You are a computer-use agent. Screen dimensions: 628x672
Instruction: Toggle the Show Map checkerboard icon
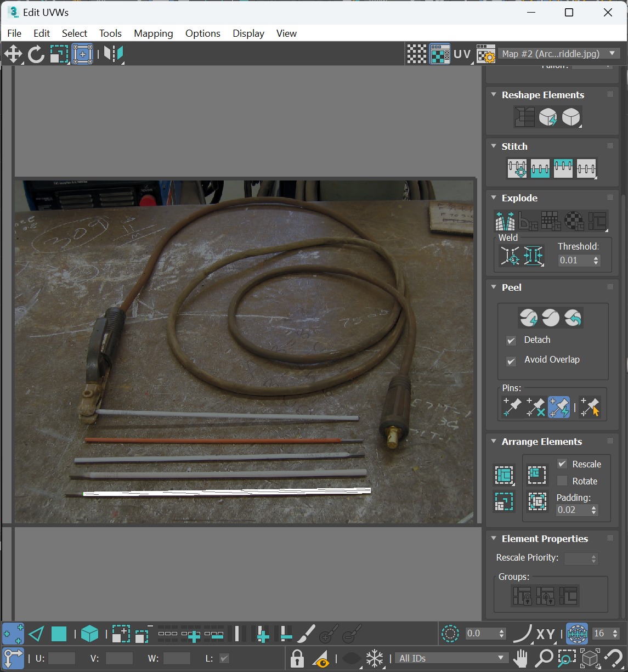(440, 54)
